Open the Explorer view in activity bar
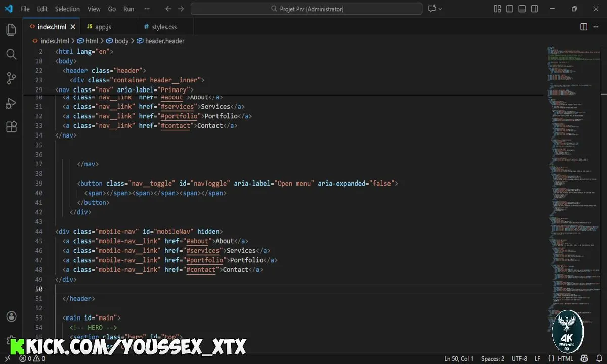This screenshot has width=607, height=364. 11,30
